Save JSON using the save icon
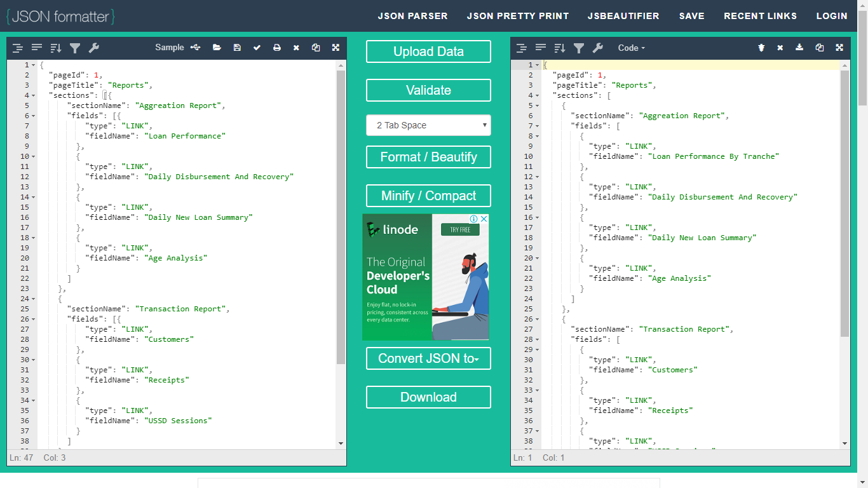The width and height of the screenshot is (868, 488). tap(237, 47)
